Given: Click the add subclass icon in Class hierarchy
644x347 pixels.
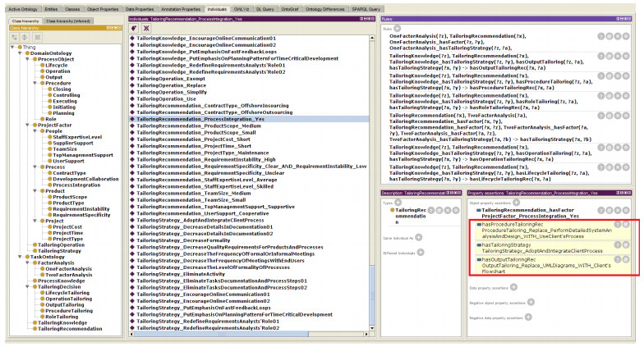Looking at the screenshot, I should tap(14, 38).
